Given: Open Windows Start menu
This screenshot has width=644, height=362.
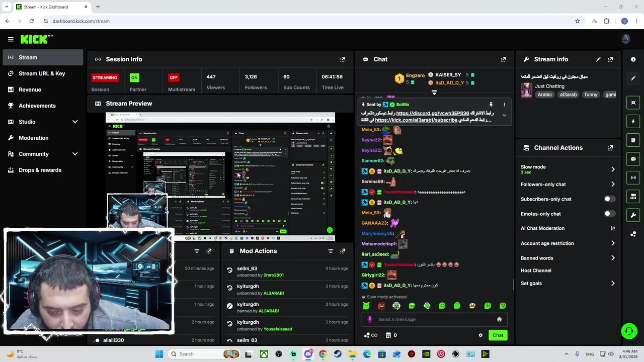Looking at the screenshot, I should pos(159,354).
